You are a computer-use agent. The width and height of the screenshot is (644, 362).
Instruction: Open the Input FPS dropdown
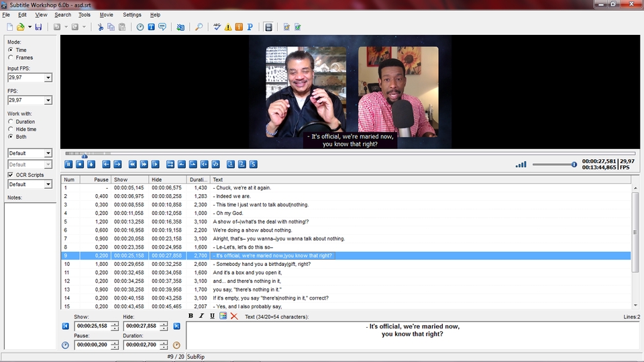point(48,78)
